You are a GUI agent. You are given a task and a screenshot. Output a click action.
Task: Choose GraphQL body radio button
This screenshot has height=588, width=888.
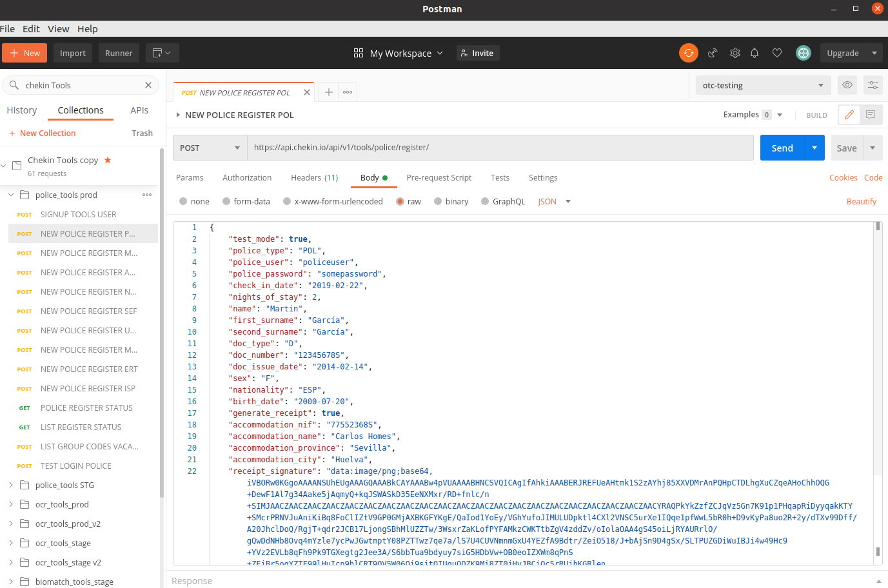pyautogui.click(x=485, y=202)
